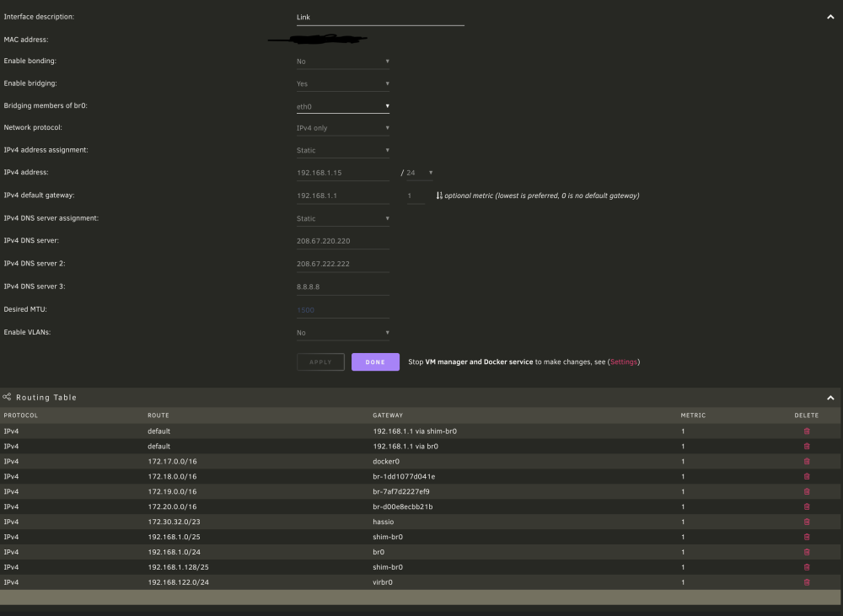Click the APPLY button
Screen dimensions: 843x616
coord(320,362)
